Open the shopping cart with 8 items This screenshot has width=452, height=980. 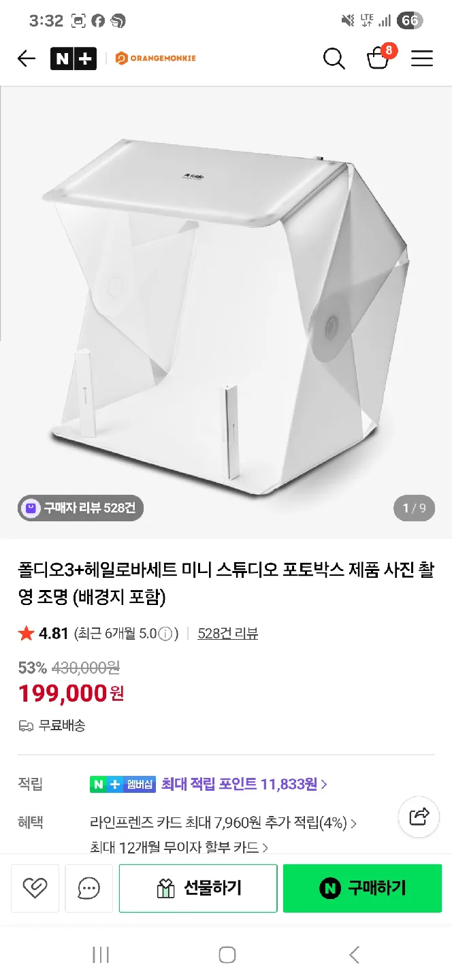pyautogui.click(x=378, y=59)
